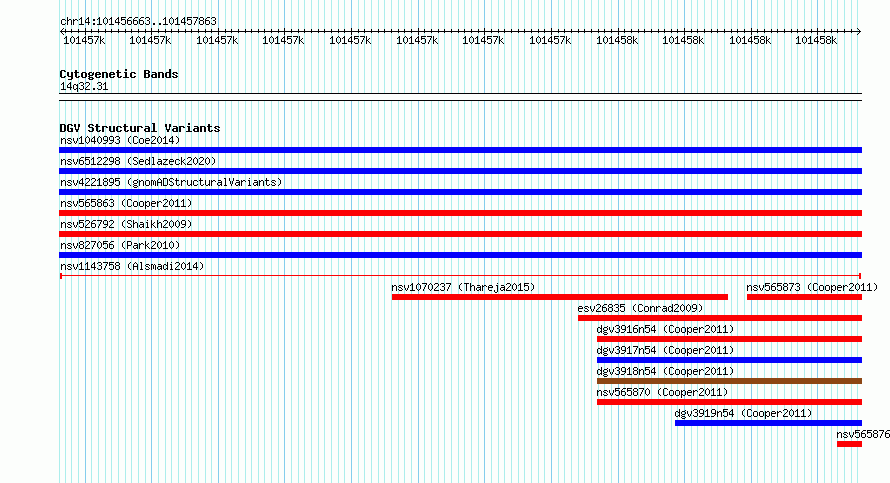Screen dimensions: 890x483
Task: Click the blue bar under nsv6512298
Action: [460, 171]
